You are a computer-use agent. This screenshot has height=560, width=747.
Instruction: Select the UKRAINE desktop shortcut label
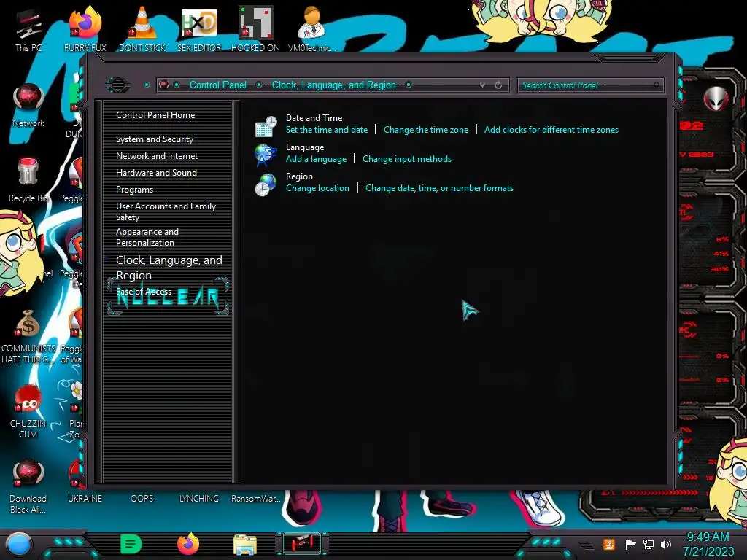(85, 499)
